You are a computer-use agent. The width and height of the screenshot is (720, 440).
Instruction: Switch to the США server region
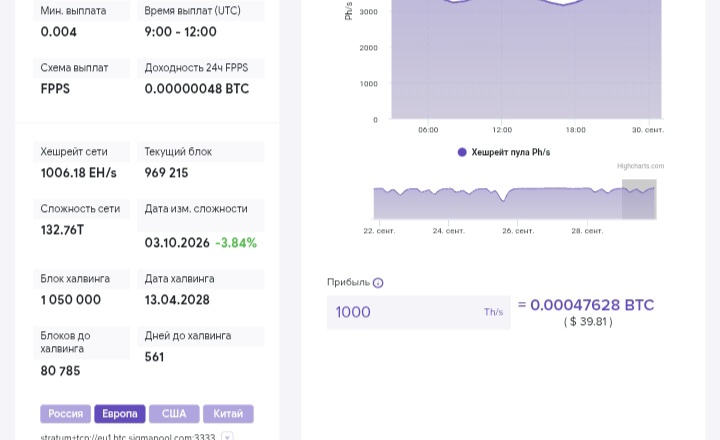coord(174,414)
